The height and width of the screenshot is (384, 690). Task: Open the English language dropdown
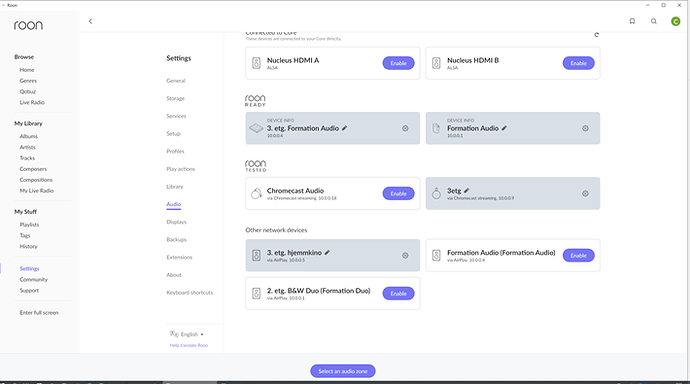(x=187, y=334)
